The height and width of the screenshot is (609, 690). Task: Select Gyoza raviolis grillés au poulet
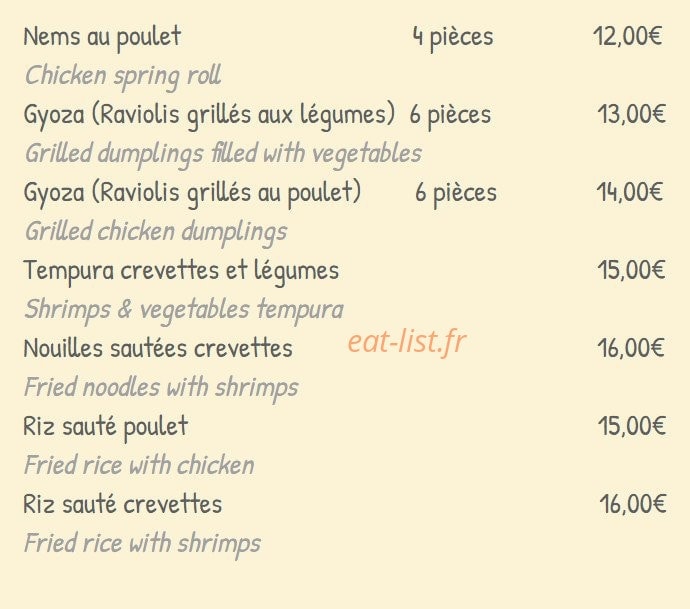(192, 194)
